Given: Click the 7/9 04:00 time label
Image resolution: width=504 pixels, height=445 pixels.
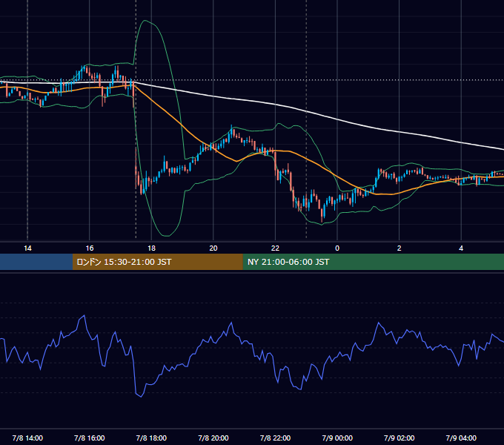Looking at the screenshot, I should 461,438.
